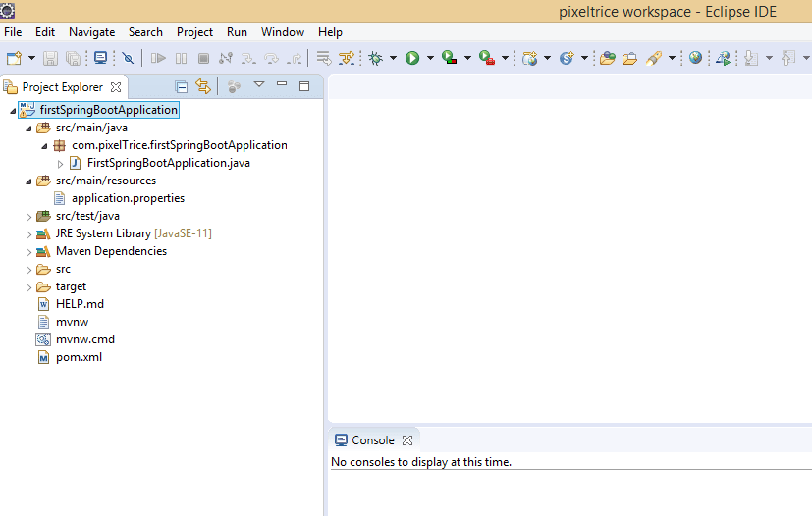Collapse the src/main/resources folder
Screen dimensions: 812x516
28,181
